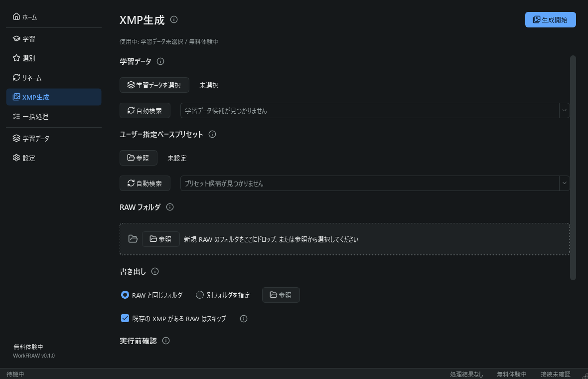Click 未選択 status next to 学習データを選択
This screenshot has height=379, width=588.
(x=209, y=86)
